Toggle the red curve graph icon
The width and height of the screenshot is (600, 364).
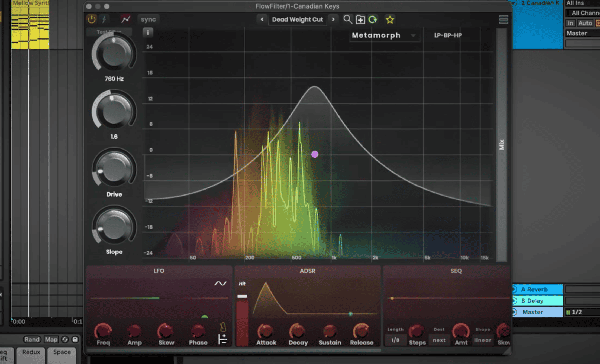125,19
